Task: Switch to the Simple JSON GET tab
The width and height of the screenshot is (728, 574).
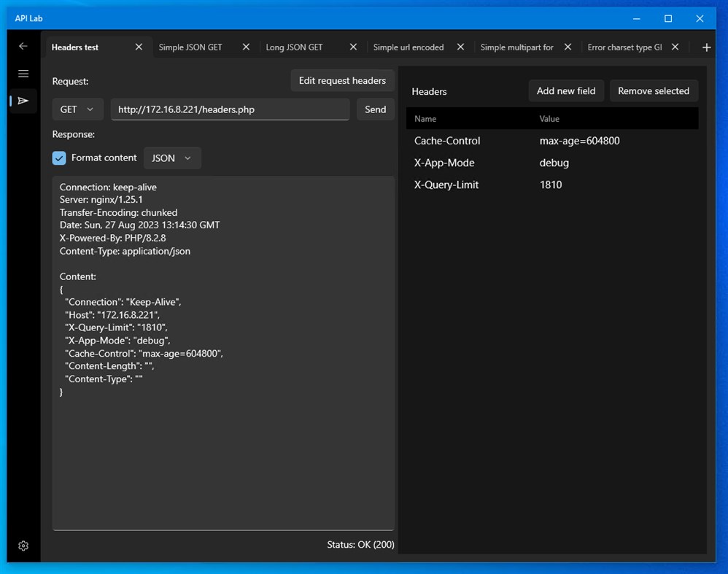Action: [x=190, y=47]
